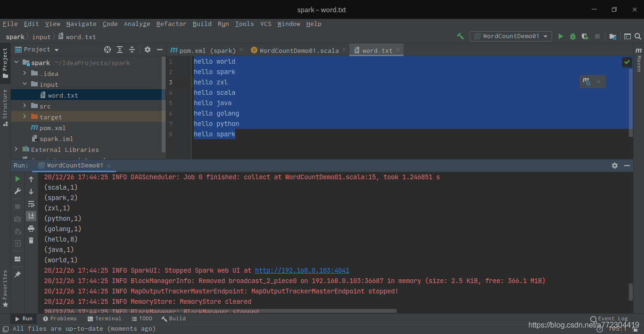Click Expand All icon in Project panel

(x=120, y=50)
